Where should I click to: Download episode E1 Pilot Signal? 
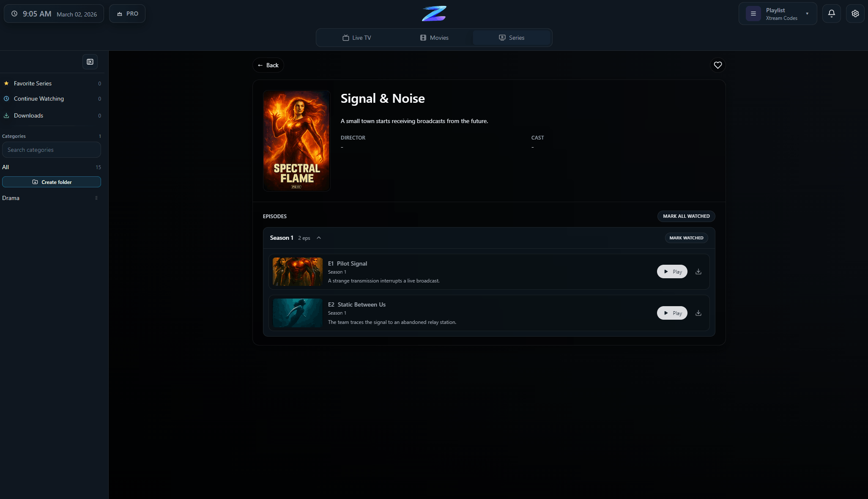coord(698,271)
